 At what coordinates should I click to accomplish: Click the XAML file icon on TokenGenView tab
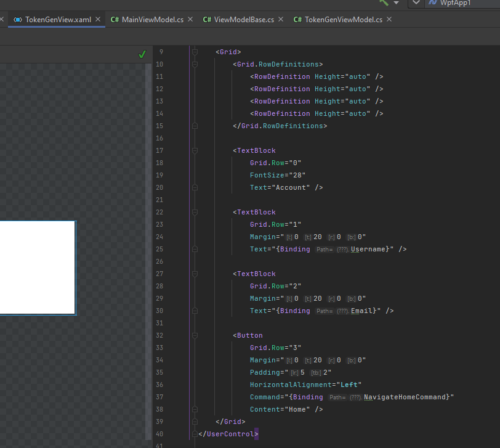click(18, 20)
